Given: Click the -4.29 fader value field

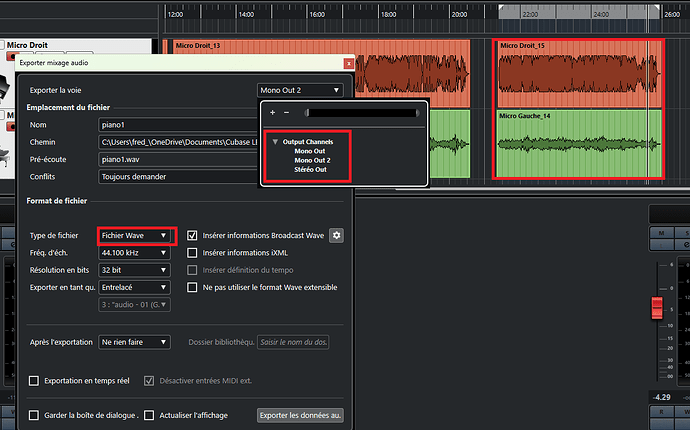Looking at the screenshot, I should (x=662, y=397).
